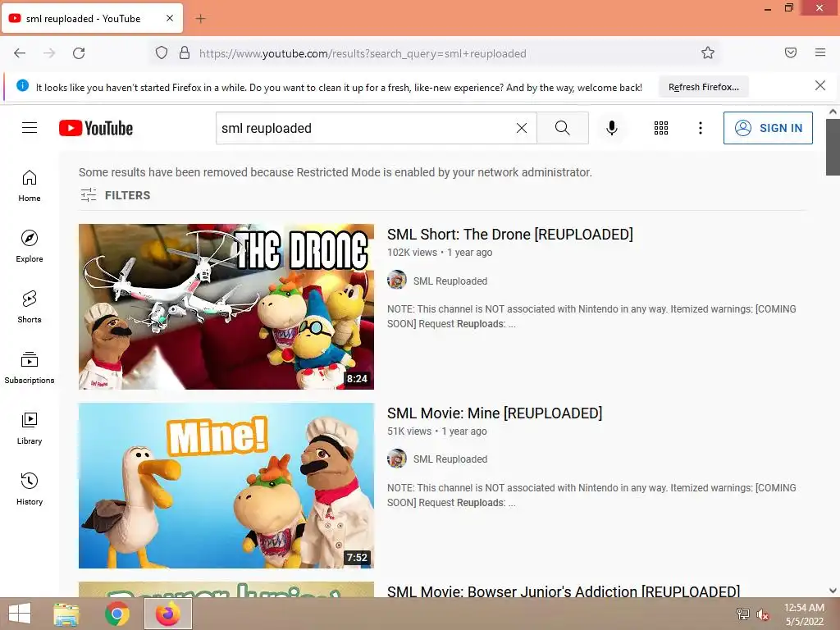
Task: Click the 7:52 duration badge
Action: coord(357,558)
